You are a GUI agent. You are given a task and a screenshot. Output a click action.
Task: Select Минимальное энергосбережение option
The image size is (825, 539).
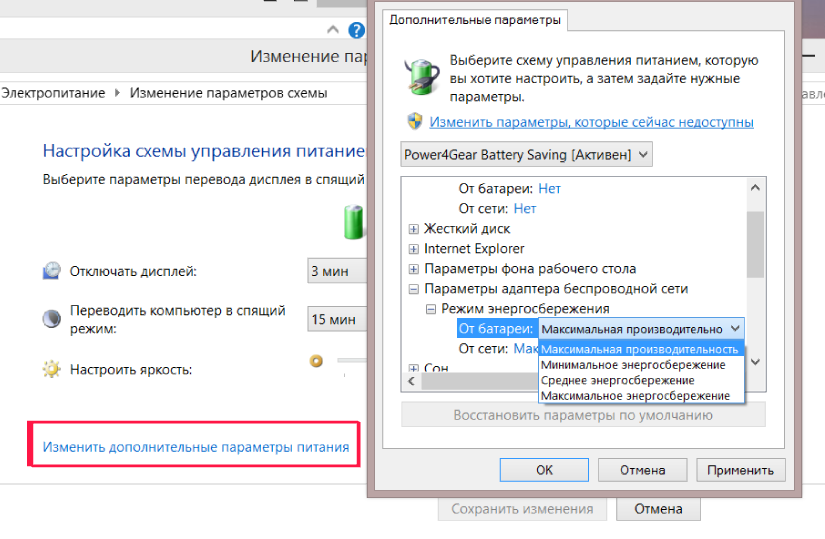click(641, 365)
